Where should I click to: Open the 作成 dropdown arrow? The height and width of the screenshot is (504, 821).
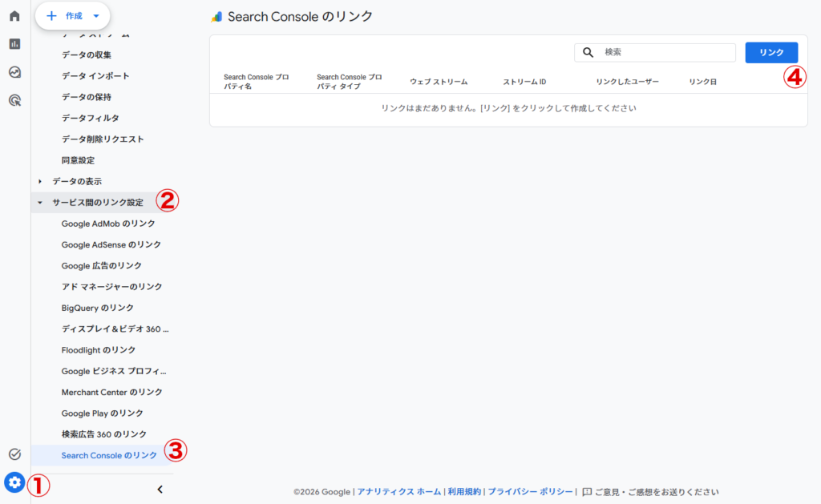(96, 16)
